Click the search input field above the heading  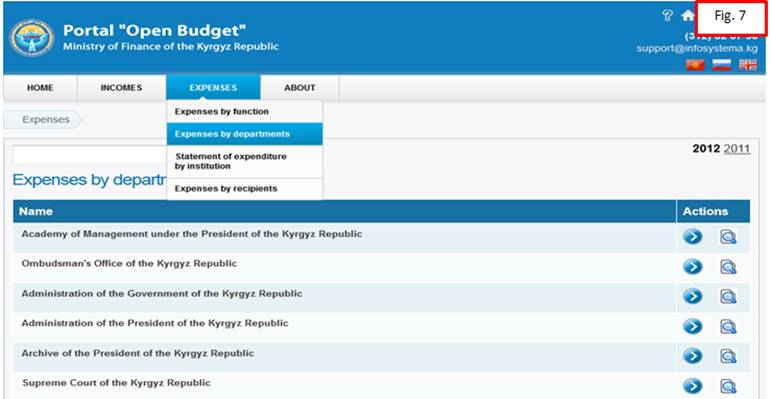pos(89,154)
